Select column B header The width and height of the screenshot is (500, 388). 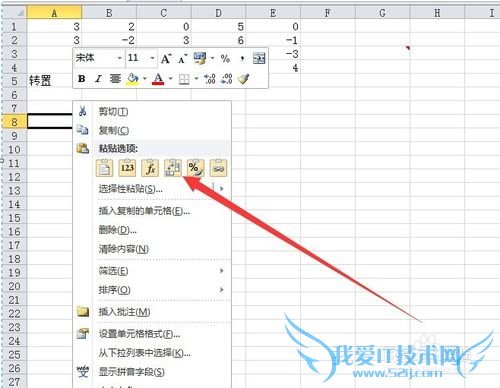(x=109, y=13)
